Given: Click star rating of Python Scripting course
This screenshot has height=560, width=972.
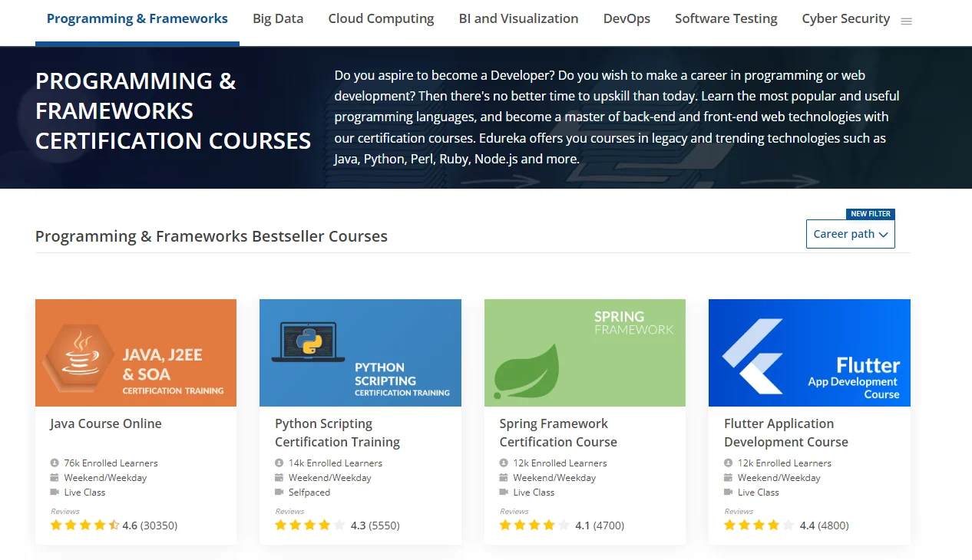Looking at the screenshot, I should click(x=309, y=525).
